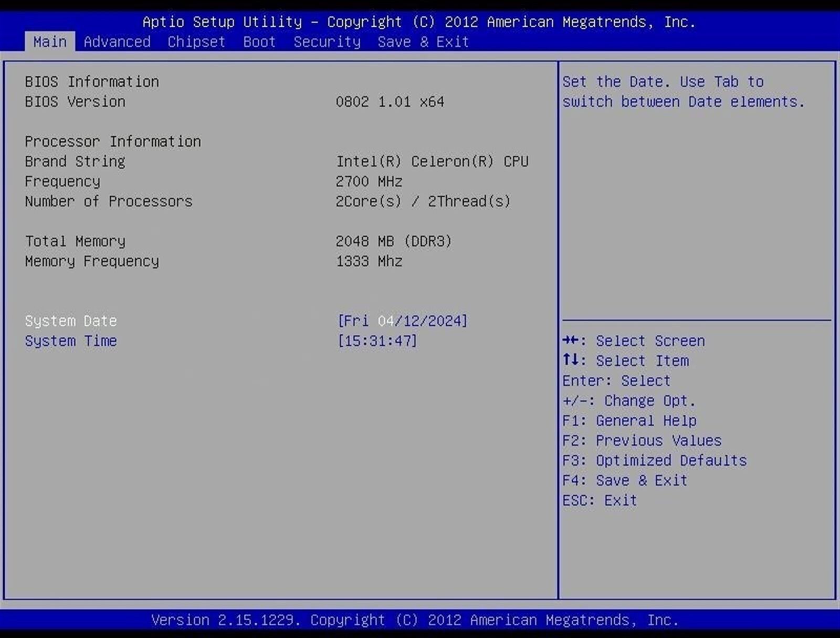Click the ESC: Exit hint
840x638 pixels.
coord(600,500)
